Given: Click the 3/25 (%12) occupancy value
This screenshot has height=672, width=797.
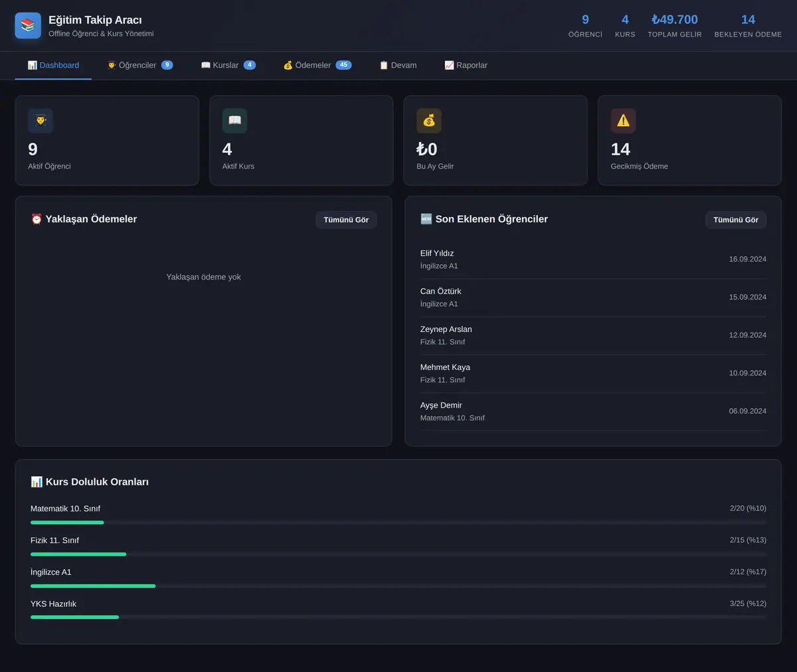Looking at the screenshot, I should 748,604.
